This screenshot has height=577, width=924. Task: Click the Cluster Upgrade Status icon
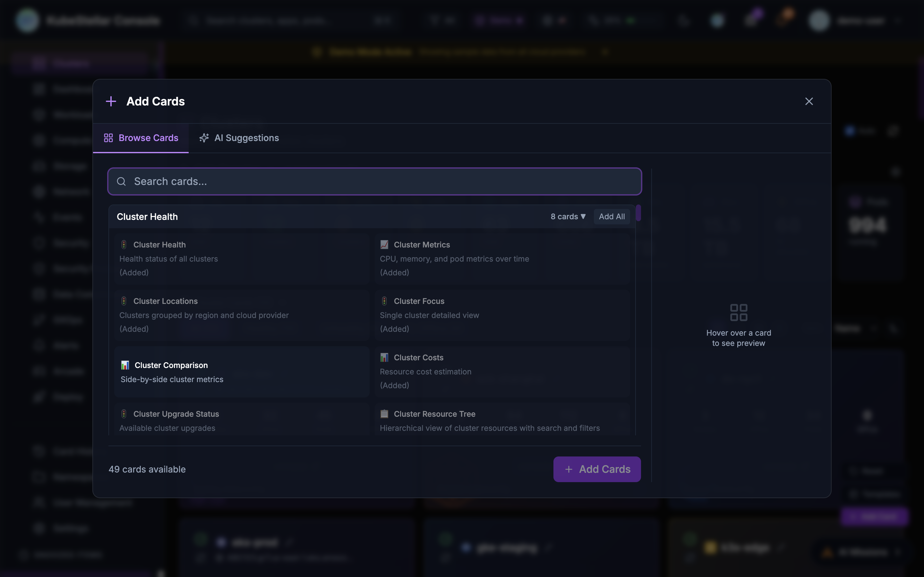click(124, 414)
